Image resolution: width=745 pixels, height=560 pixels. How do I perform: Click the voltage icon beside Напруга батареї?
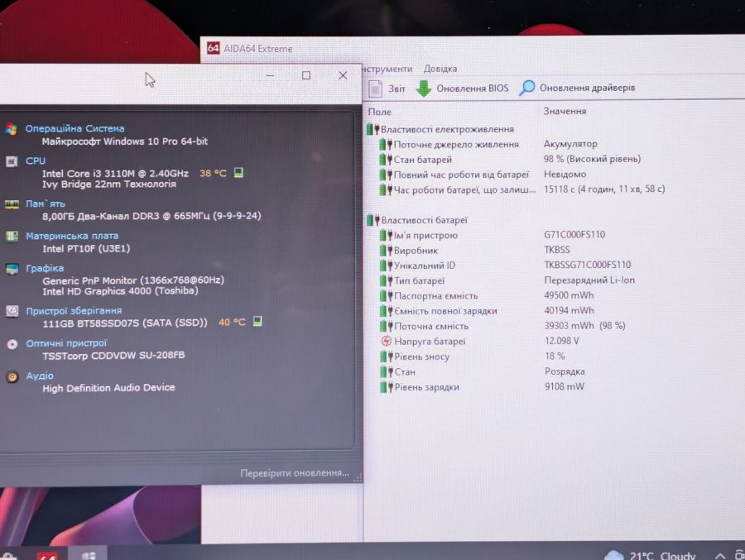pos(387,341)
